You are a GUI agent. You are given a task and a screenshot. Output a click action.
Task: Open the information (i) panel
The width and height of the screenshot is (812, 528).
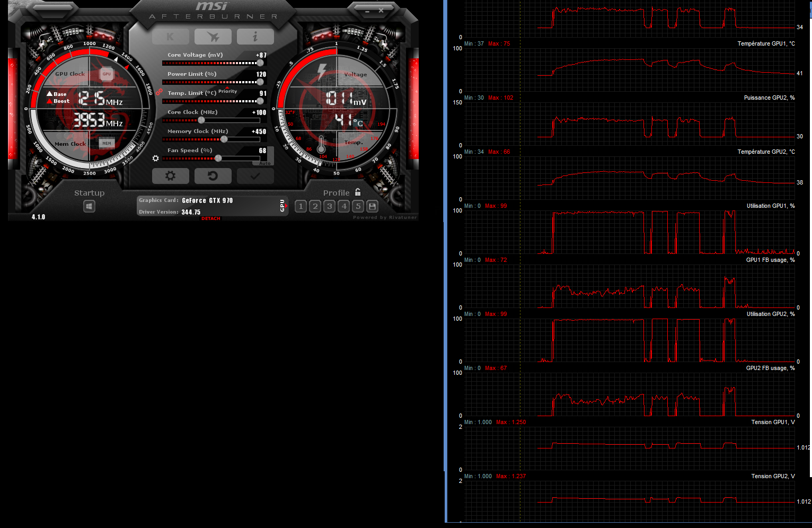coord(255,37)
